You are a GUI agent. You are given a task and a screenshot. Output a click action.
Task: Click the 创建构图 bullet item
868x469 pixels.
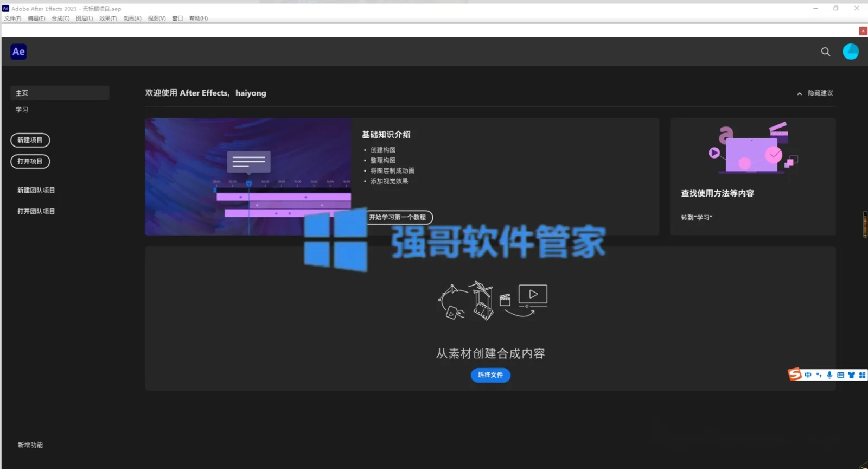pyautogui.click(x=383, y=150)
